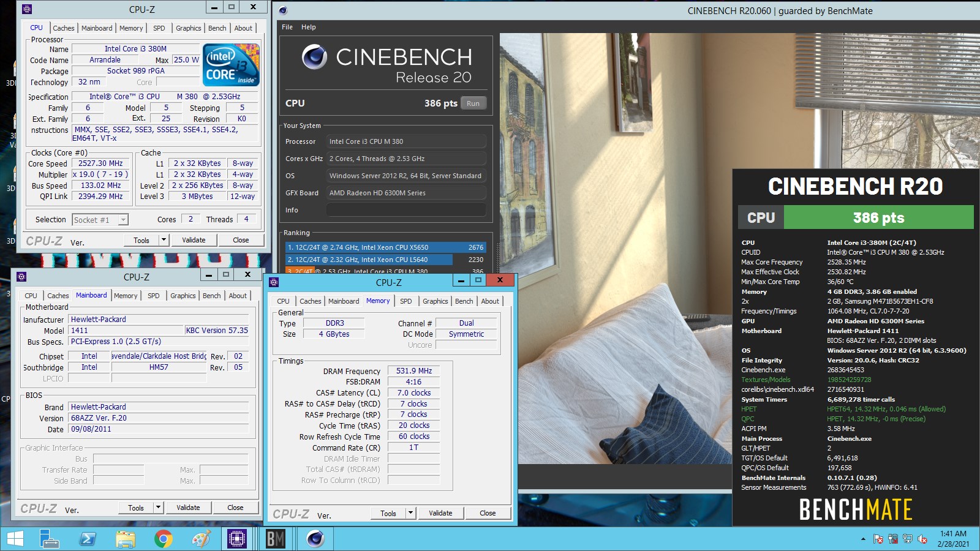Screen dimensions: 980x551
Task: Open CPU tab in Mainboard CPU-Z window
Action: tap(31, 296)
